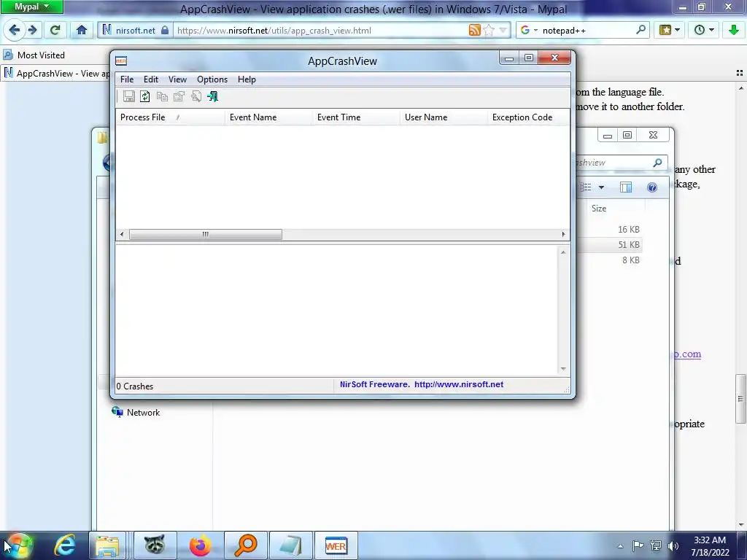Open the Most Visited bookmarks folder
This screenshot has width=747, height=560.
[x=34, y=55]
